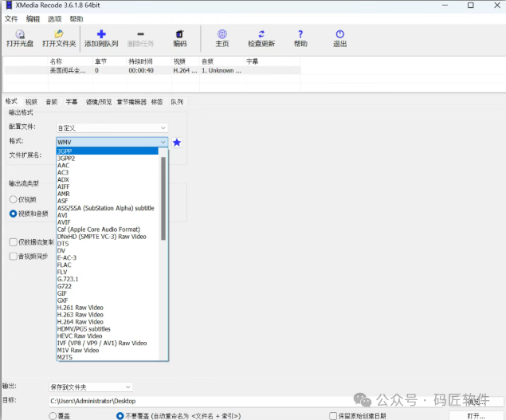Viewport: 506px width, 420px height.
Task: Select the 仅视频 (Video only) radio button
Action: pos(14,199)
